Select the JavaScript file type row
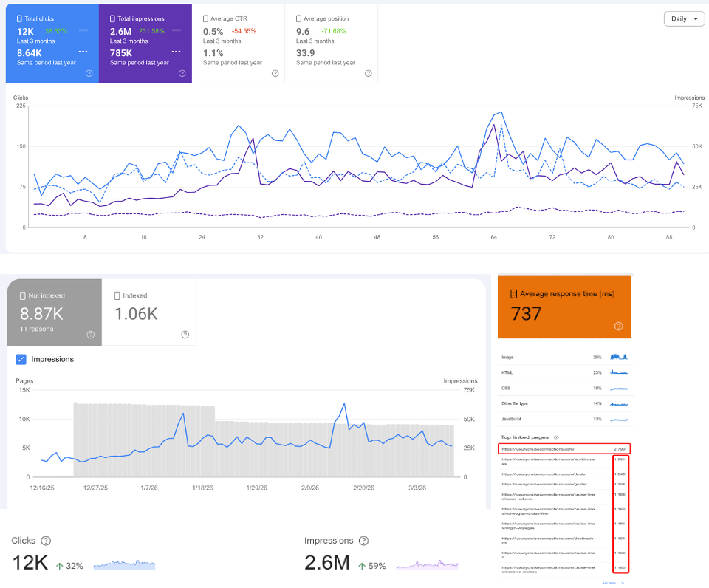 564,420
